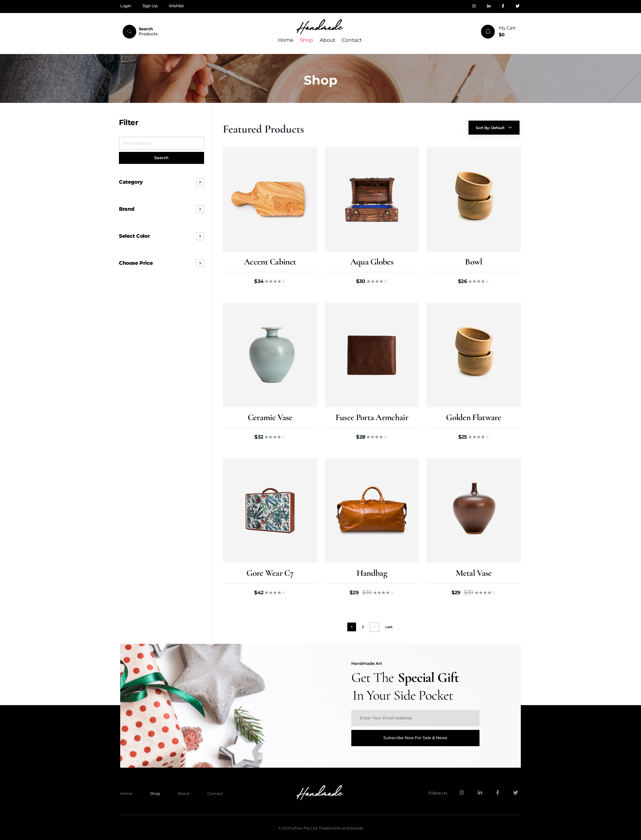Click Subscribe Now For Sale & News
Screen dimensions: 641x840
(x=415, y=738)
